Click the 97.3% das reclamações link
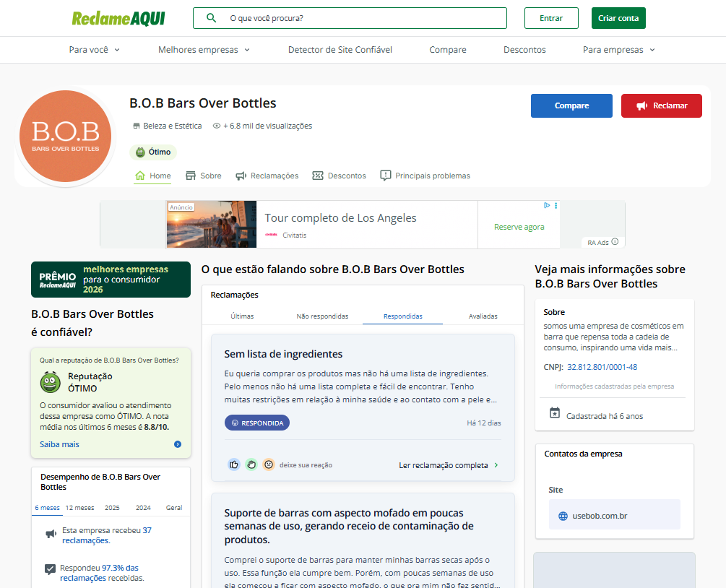Image resolution: width=726 pixels, height=588 pixels. click(x=99, y=573)
